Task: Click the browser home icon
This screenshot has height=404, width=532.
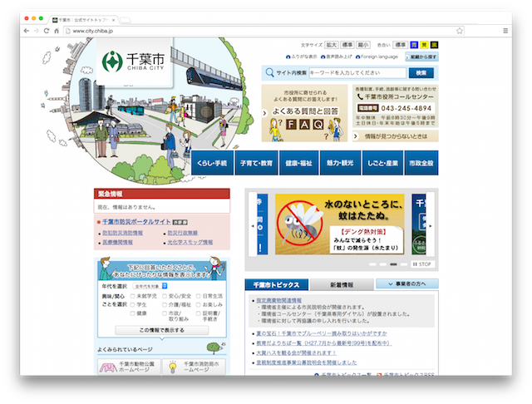Action: [x=57, y=31]
